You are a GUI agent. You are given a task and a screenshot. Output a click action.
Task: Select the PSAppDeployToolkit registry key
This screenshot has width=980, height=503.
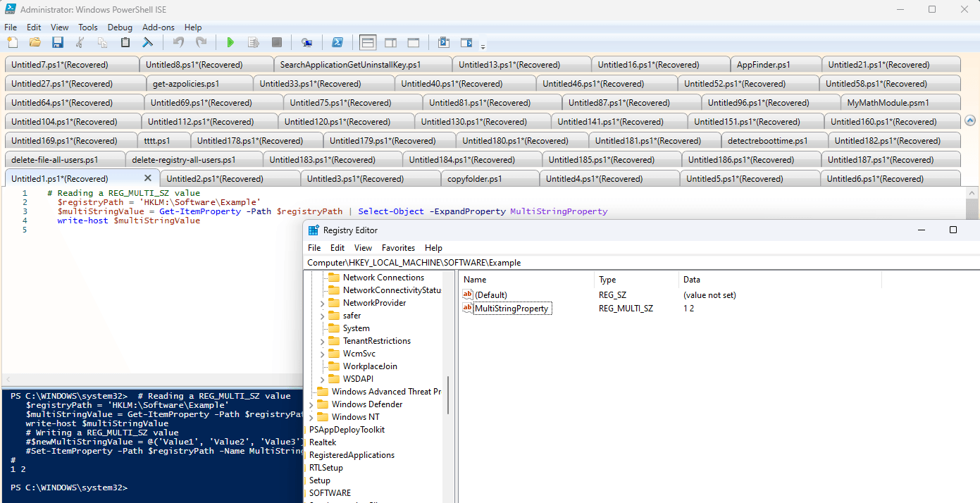click(x=347, y=430)
